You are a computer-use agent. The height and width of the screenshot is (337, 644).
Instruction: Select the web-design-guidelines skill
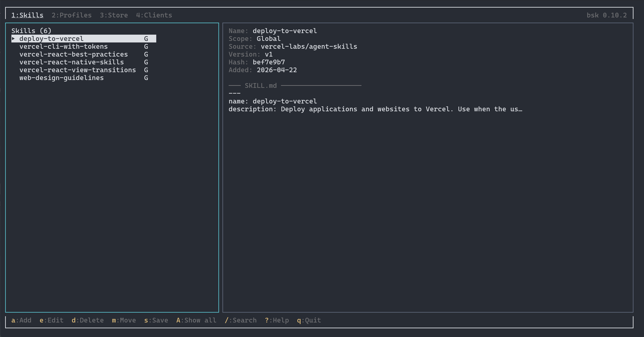pos(61,78)
